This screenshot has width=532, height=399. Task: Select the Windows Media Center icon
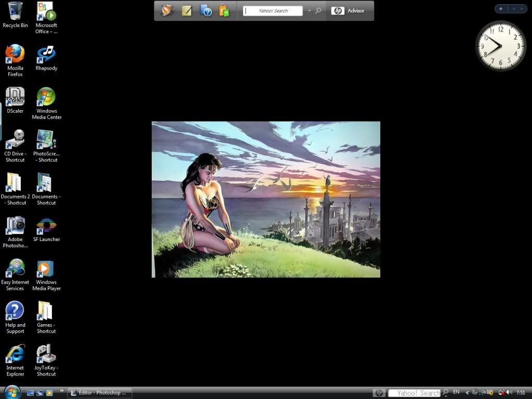46,103
